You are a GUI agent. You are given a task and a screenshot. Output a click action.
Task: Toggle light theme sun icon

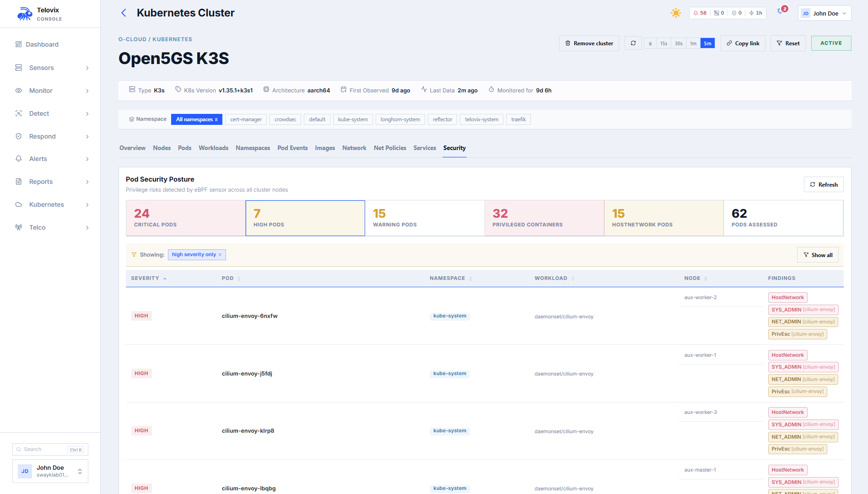pos(676,13)
